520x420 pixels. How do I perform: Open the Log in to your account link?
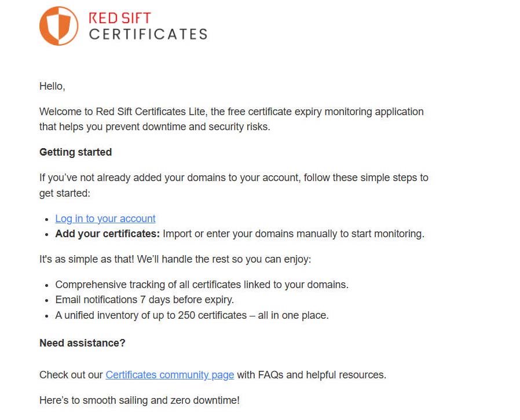pyautogui.click(x=105, y=219)
